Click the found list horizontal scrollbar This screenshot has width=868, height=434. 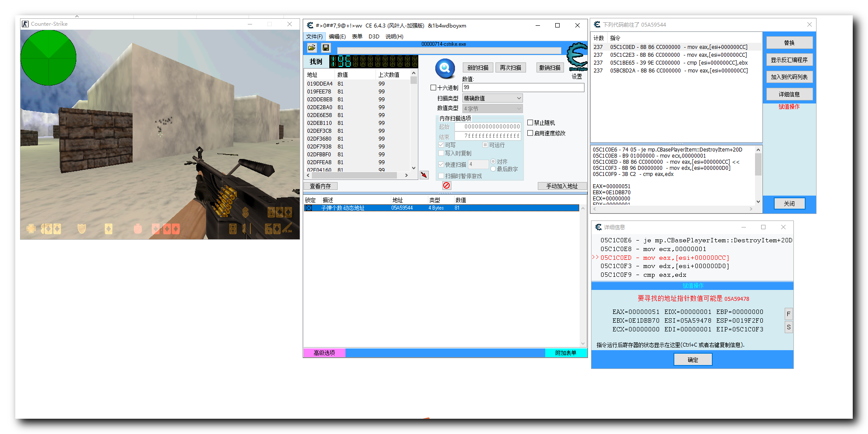(357, 175)
